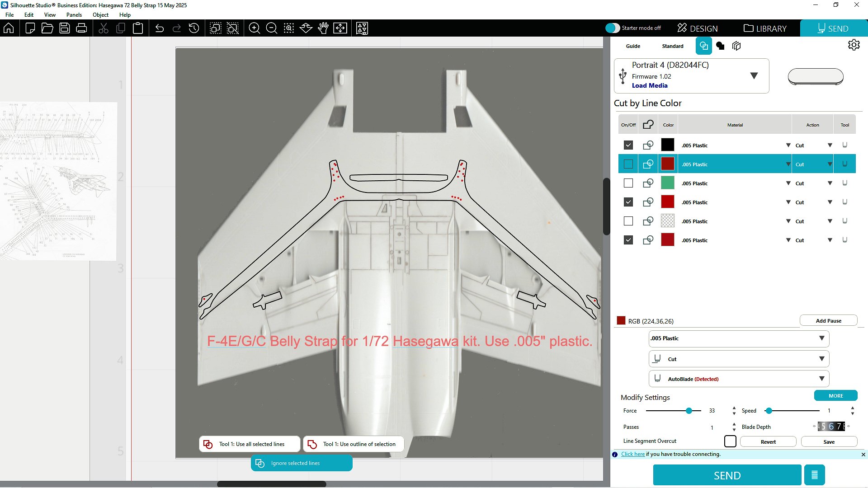
Task: Adjust the Force slider handle
Action: coord(689,411)
